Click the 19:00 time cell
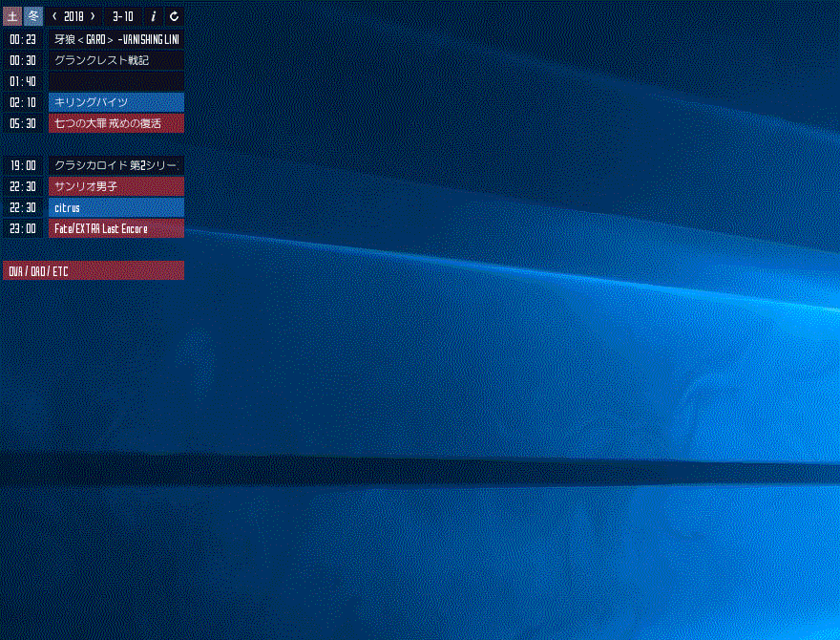This screenshot has width=840, height=640. click(x=23, y=165)
